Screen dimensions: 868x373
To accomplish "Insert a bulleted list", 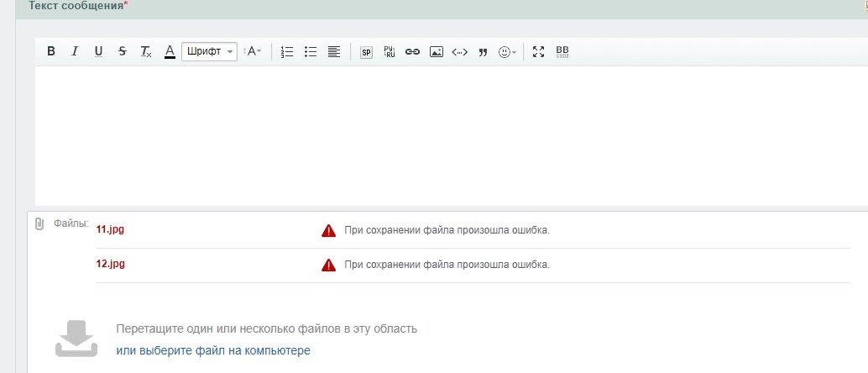I will tap(311, 51).
